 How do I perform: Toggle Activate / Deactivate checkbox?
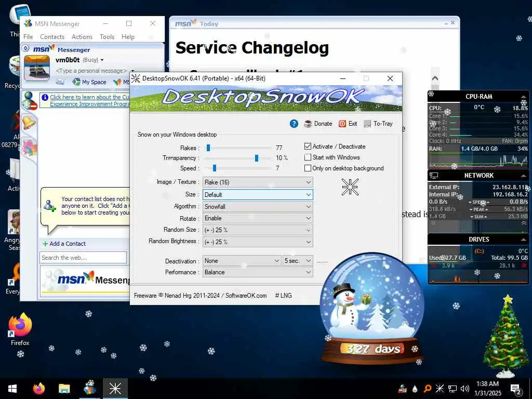click(x=308, y=146)
